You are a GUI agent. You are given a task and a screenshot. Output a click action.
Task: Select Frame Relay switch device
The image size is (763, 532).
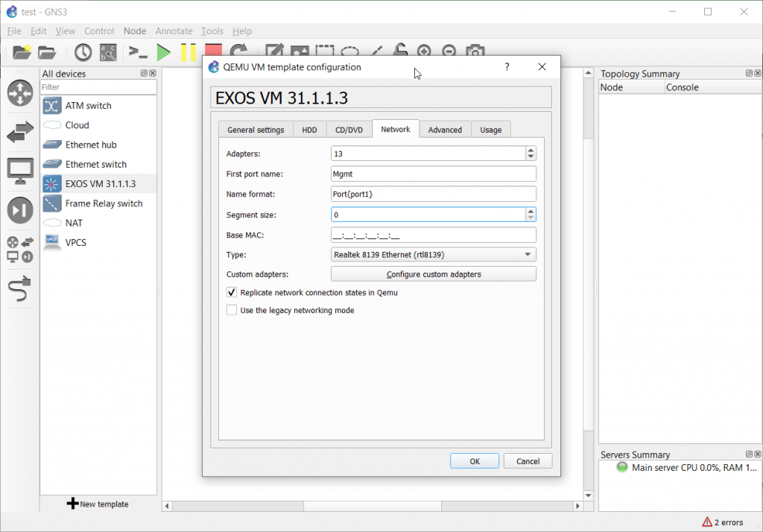tap(99, 203)
